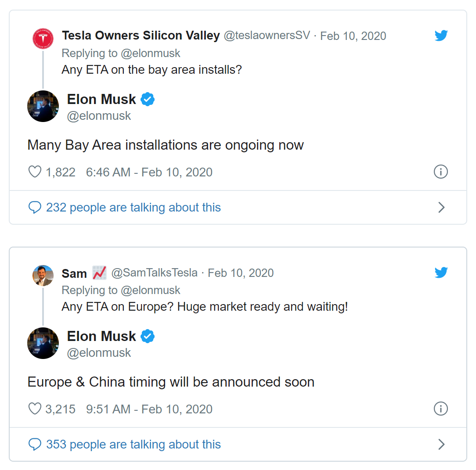Viewport: 476px width, 470px height.
Task: Click the speech bubble beside 232 people talking
Action: point(35,207)
